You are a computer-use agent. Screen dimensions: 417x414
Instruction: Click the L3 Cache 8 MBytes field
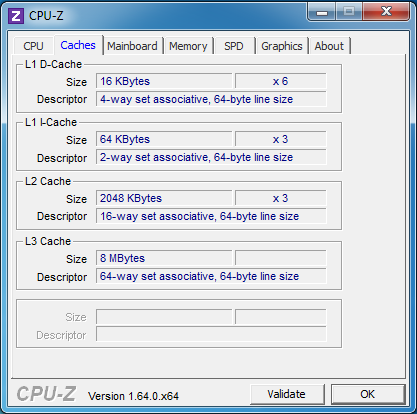pyautogui.click(x=164, y=258)
